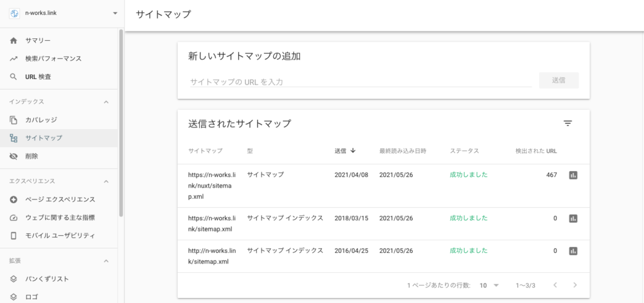Open rows-per-page dropdown showing 10

(x=488, y=285)
